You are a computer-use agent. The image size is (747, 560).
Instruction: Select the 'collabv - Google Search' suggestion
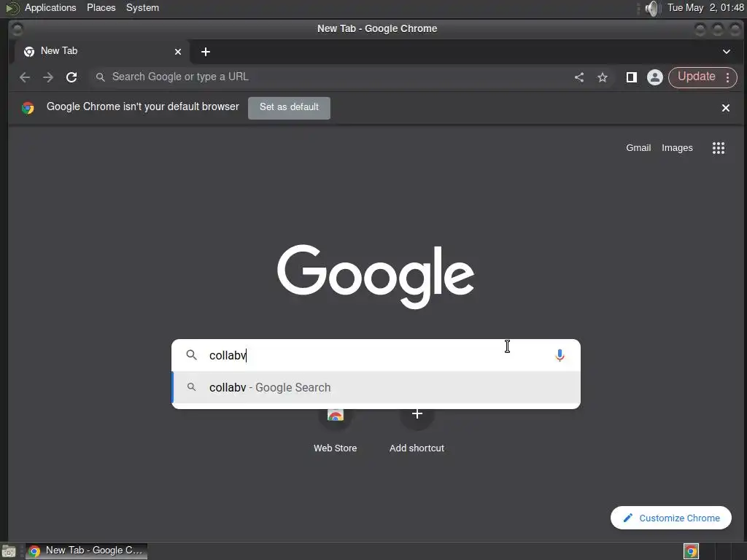tap(376, 388)
